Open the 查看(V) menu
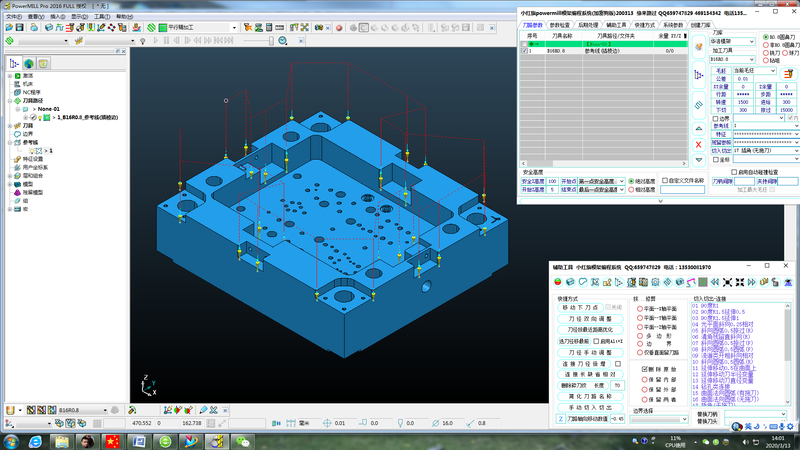This screenshot has height=450, width=800. [x=36, y=17]
